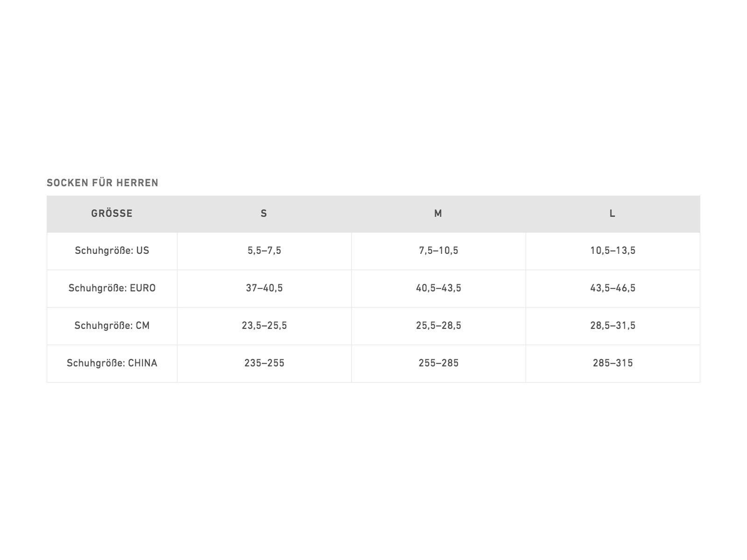Click the 'Schuhgröße: US' row label
The height and width of the screenshot is (560, 747).
(112, 251)
